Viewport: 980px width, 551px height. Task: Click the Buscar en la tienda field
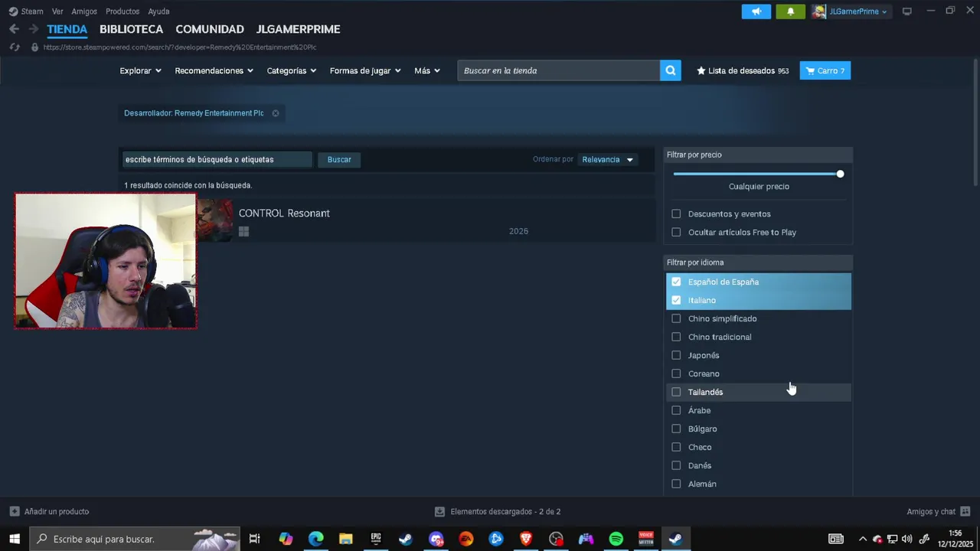click(558, 70)
